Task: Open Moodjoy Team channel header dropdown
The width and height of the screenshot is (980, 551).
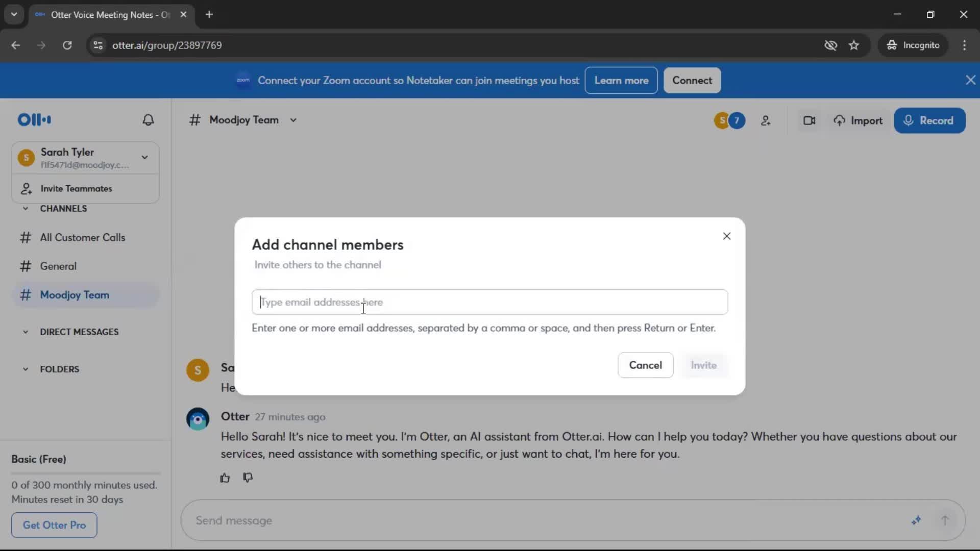Action: click(293, 120)
